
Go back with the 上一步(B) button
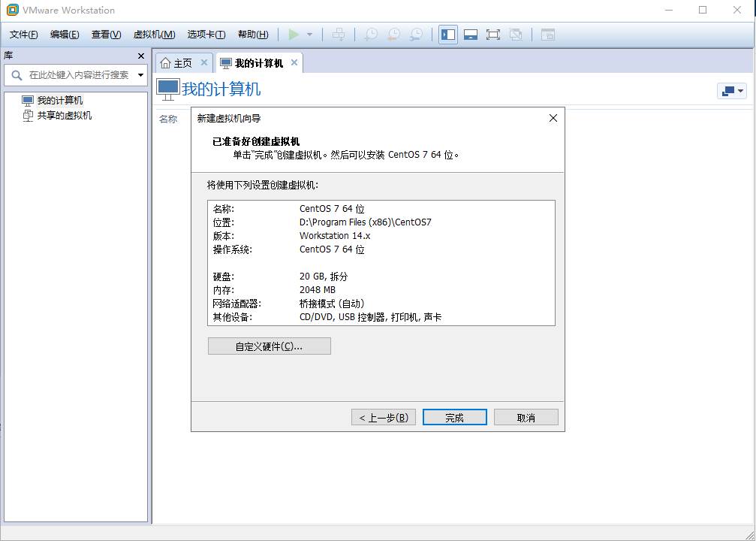384,418
